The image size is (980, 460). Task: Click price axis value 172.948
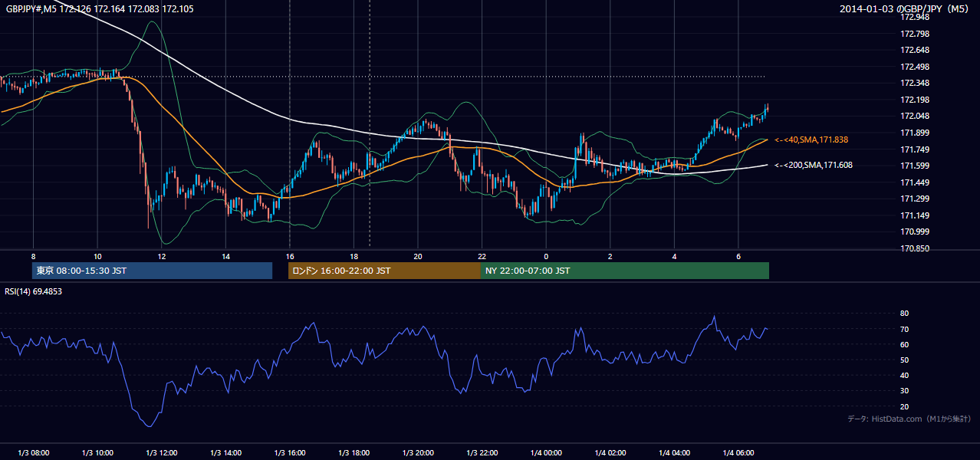916,17
